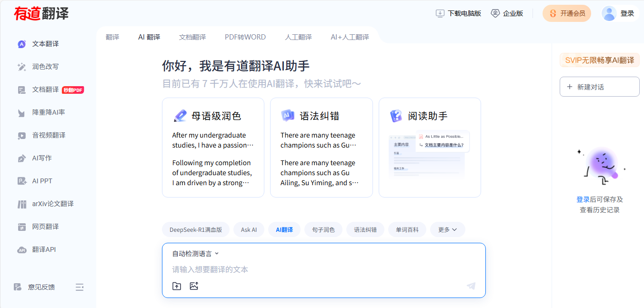
Task: Switch to the 文档翻译 tab
Action: point(192,37)
